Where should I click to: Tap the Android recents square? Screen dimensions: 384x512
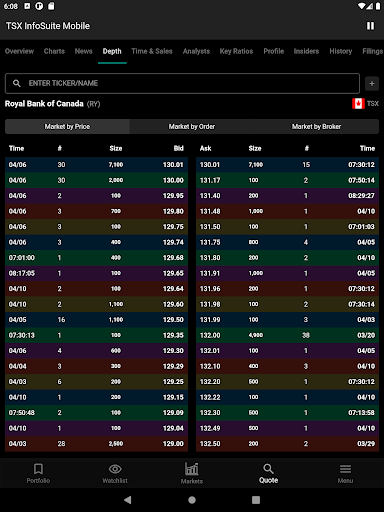coord(256,500)
